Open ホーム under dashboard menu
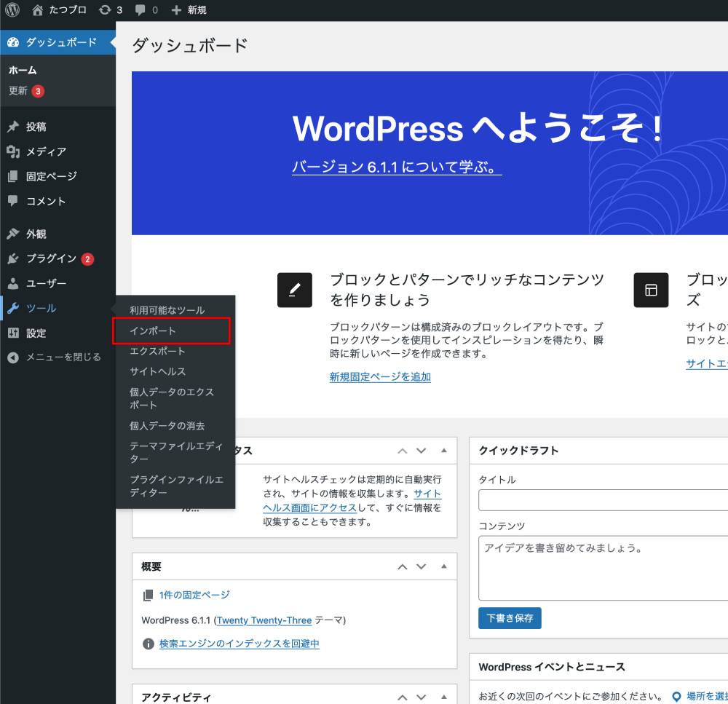 tap(23, 70)
